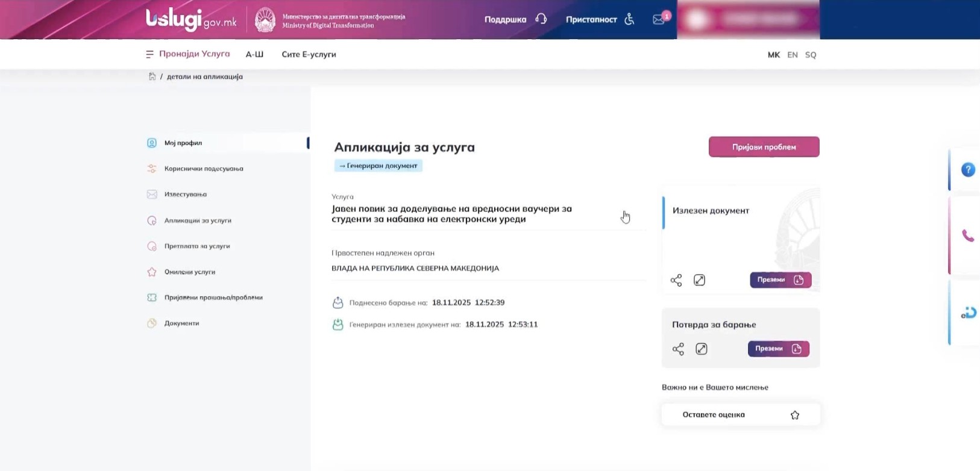Click the Пријави проблем button

764,147
